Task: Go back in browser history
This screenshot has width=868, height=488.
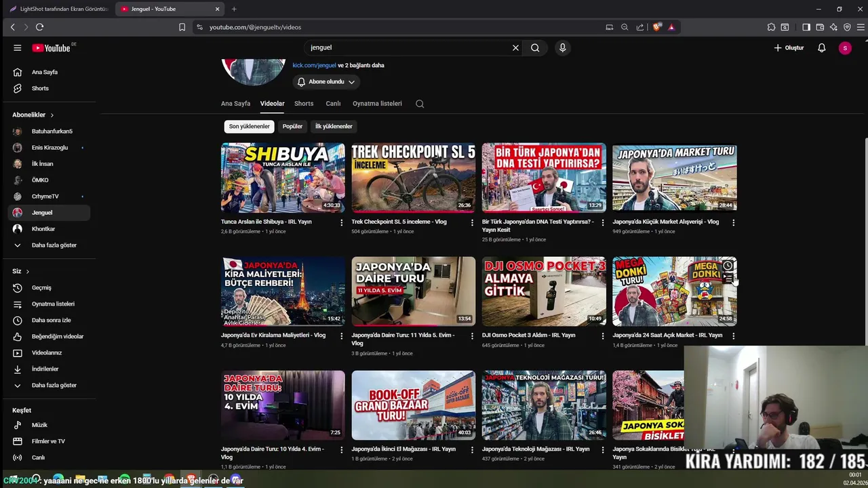Action: coord(12,27)
